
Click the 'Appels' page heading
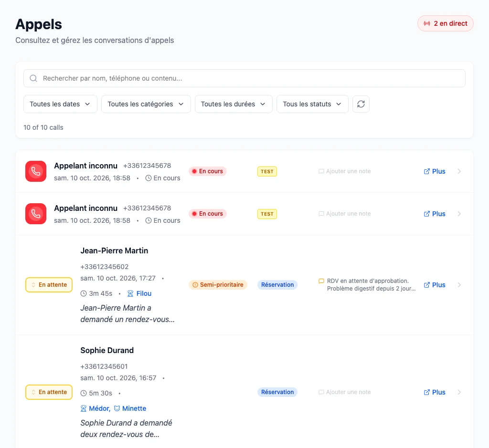[x=39, y=24]
